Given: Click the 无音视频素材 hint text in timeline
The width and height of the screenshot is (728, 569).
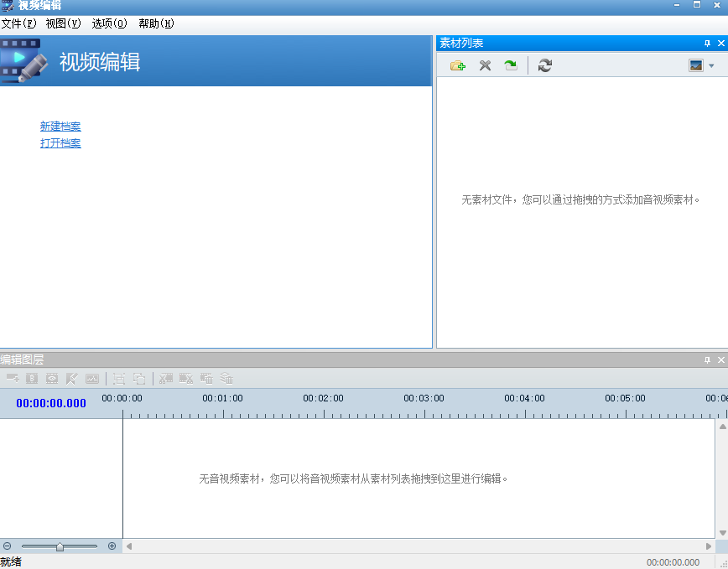Looking at the screenshot, I should [353, 478].
